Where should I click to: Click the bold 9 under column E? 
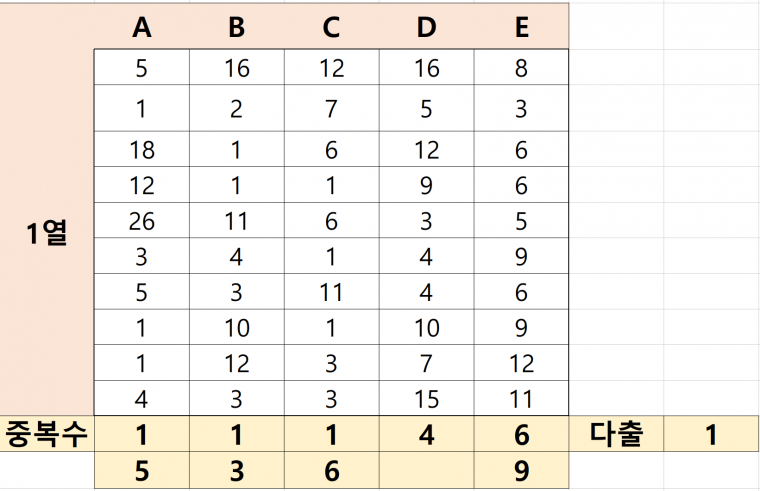click(x=521, y=468)
